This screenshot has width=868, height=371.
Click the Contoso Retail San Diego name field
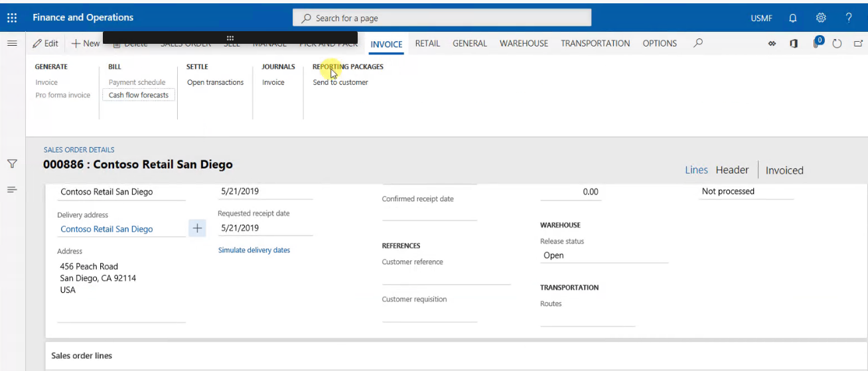[x=121, y=192]
